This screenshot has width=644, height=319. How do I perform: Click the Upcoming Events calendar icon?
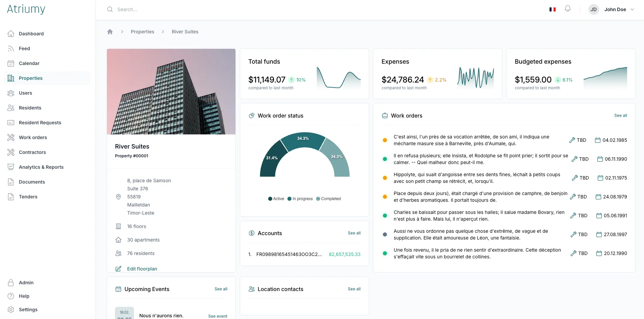pyautogui.click(x=118, y=289)
